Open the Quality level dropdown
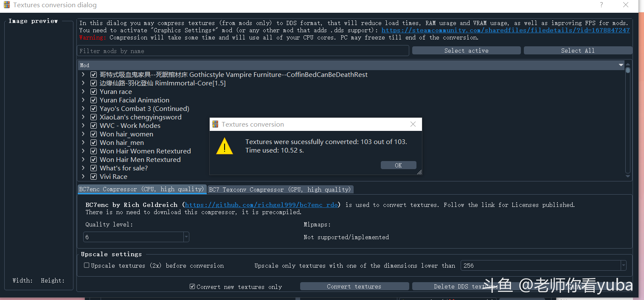The height and width of the screenshot is (300, 644). click(186, 237)
